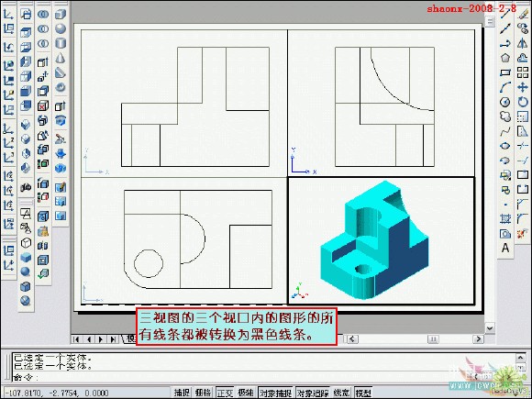Click previous layout tab arrow
The image size is (532, 399).
(89, 339)
